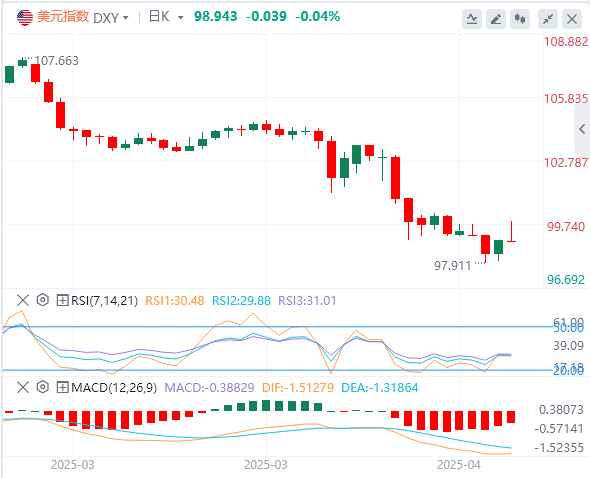Open MACD indicator settings gear

(43, 387)
